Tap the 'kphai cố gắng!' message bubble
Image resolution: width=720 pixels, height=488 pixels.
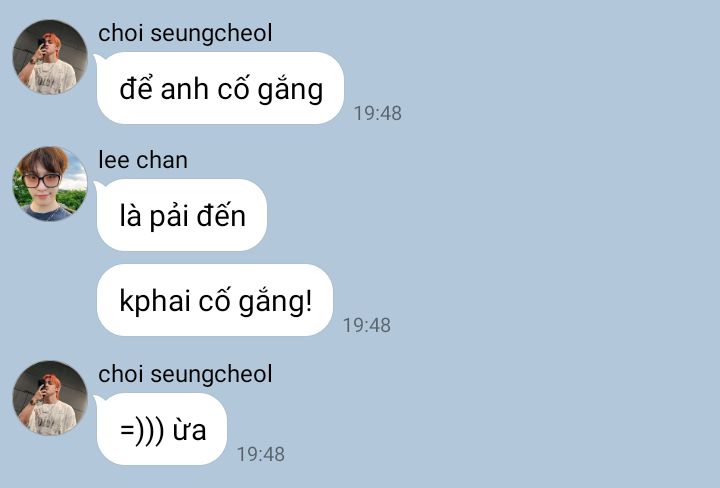tap(215, 300)
